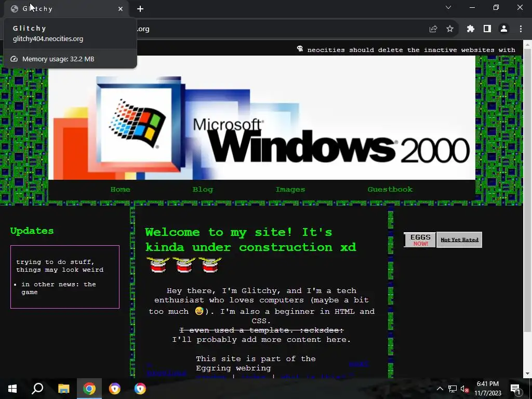The width and height of the screenshot is (532, 399).
Task: Open File Explorer from the taskbar
Action: click(63, 389)
